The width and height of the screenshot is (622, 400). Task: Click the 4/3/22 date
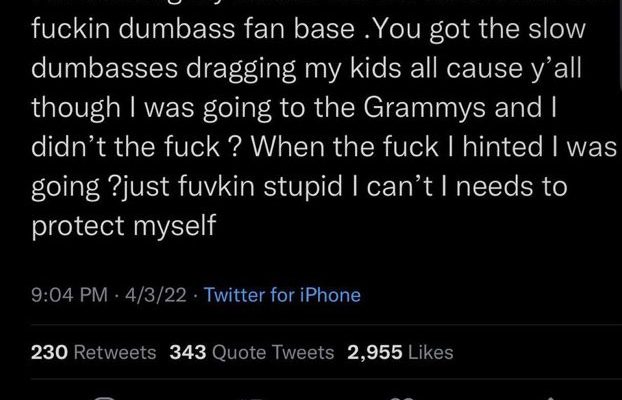(x=151, y=295)
